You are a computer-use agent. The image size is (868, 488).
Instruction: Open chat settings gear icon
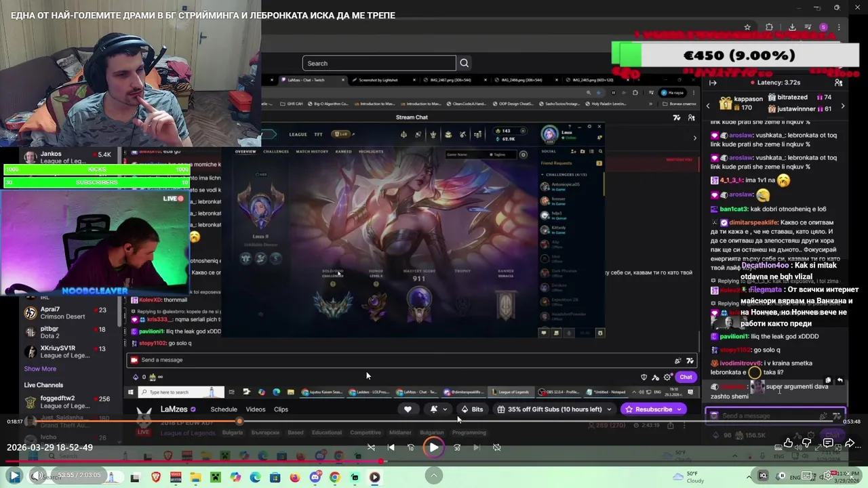[x=668, y=377]
